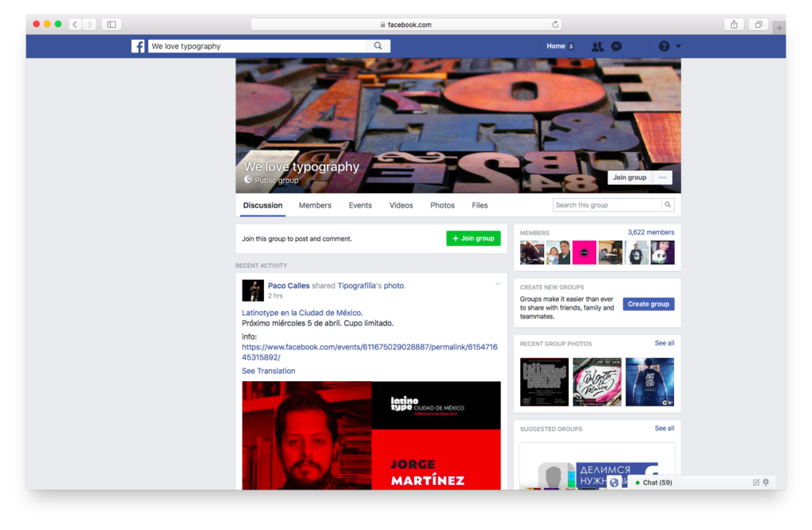The image size is (812, 530).
Task: Open the facebook.com events permalink URL
Action: [370, 352]
